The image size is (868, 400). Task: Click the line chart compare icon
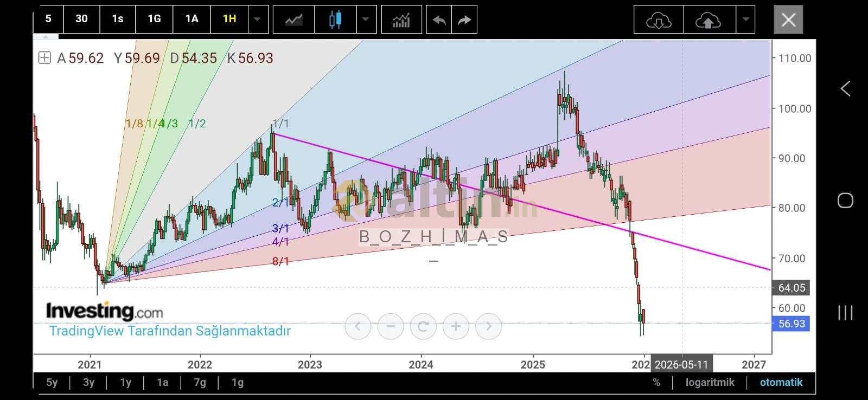tap(294, 20)
